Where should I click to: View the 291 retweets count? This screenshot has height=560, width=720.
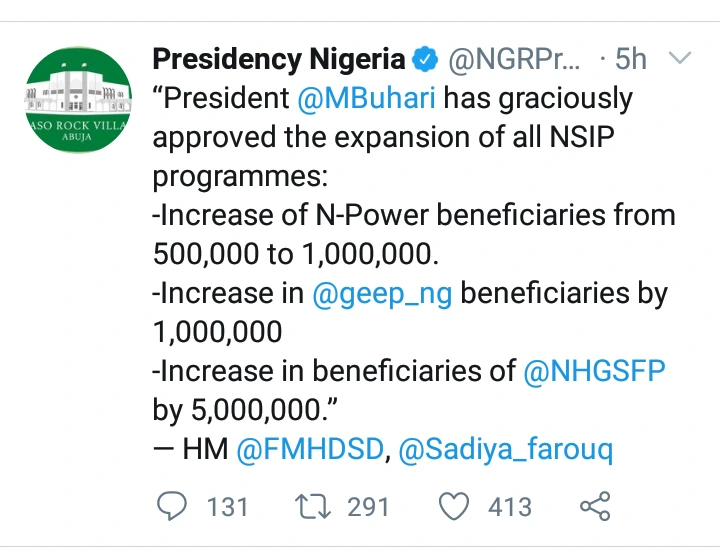pos(368,507)
